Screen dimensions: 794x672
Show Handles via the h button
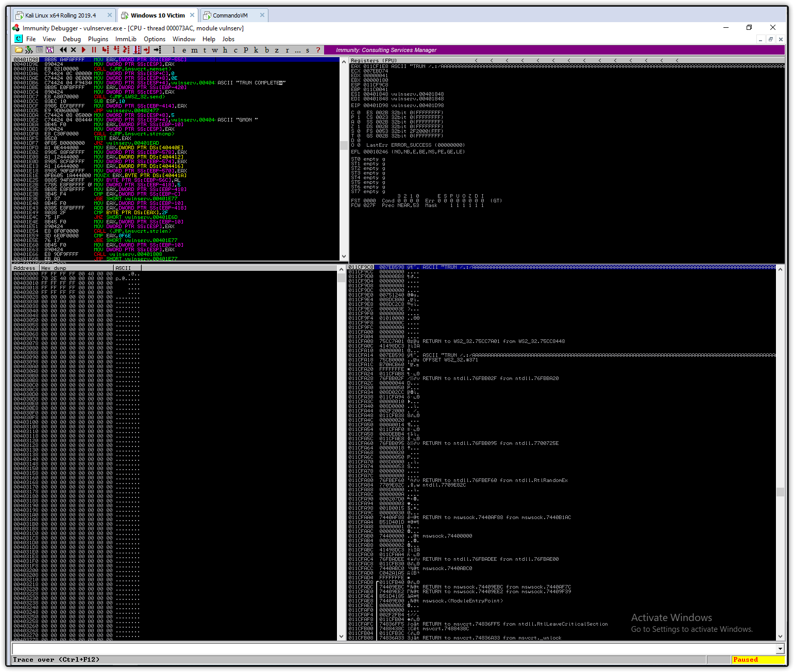coord(225,50)
